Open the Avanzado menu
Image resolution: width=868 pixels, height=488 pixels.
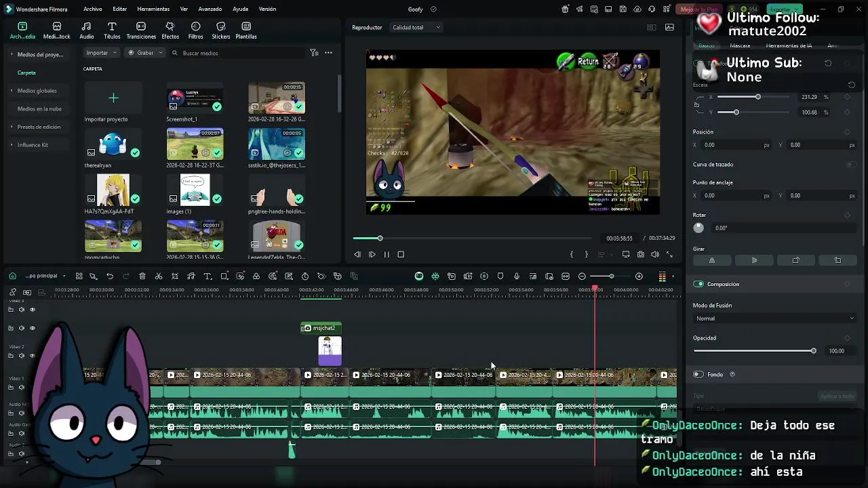tap(210, 9)
